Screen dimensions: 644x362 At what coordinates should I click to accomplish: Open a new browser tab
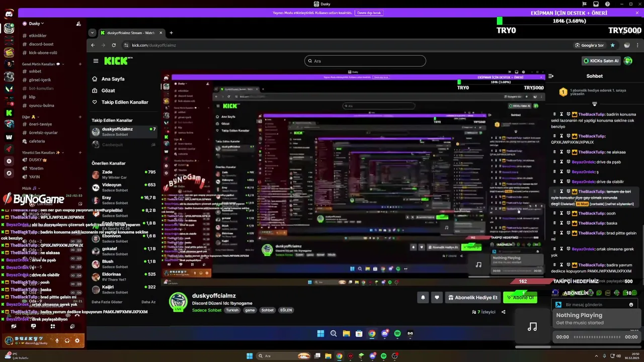pos(171,33)
